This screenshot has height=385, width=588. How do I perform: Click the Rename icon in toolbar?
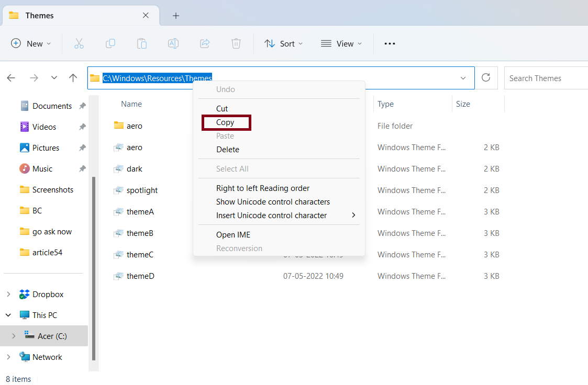(x=173, y=44)
